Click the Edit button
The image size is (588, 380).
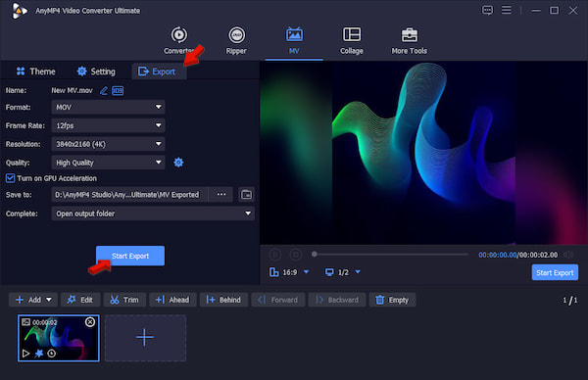(x=80, y=300)
